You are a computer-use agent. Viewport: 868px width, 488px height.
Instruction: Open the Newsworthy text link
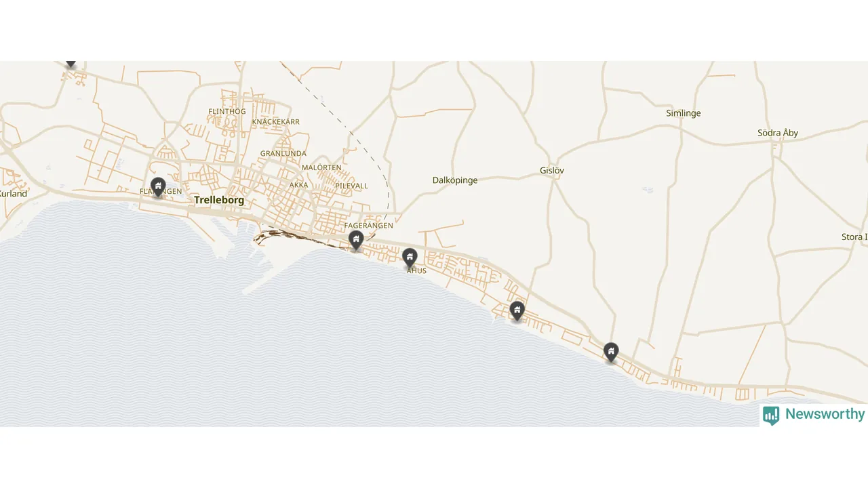825,414
